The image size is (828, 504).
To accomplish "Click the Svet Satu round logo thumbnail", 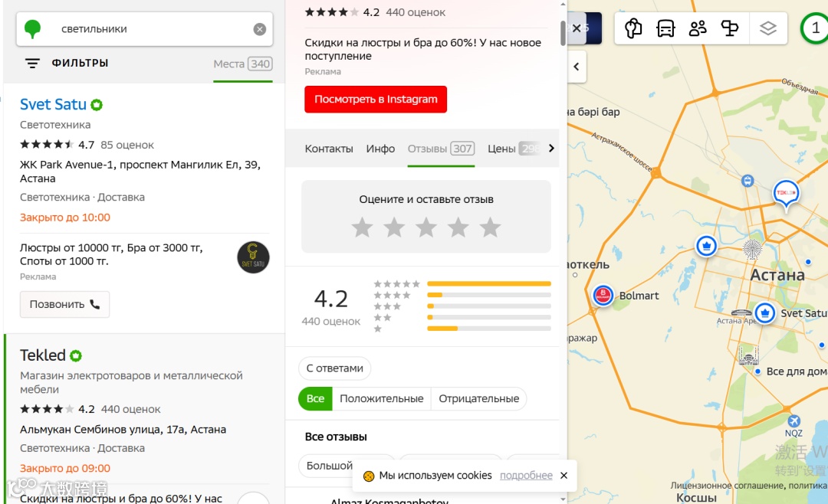I will tap(253, 257).
